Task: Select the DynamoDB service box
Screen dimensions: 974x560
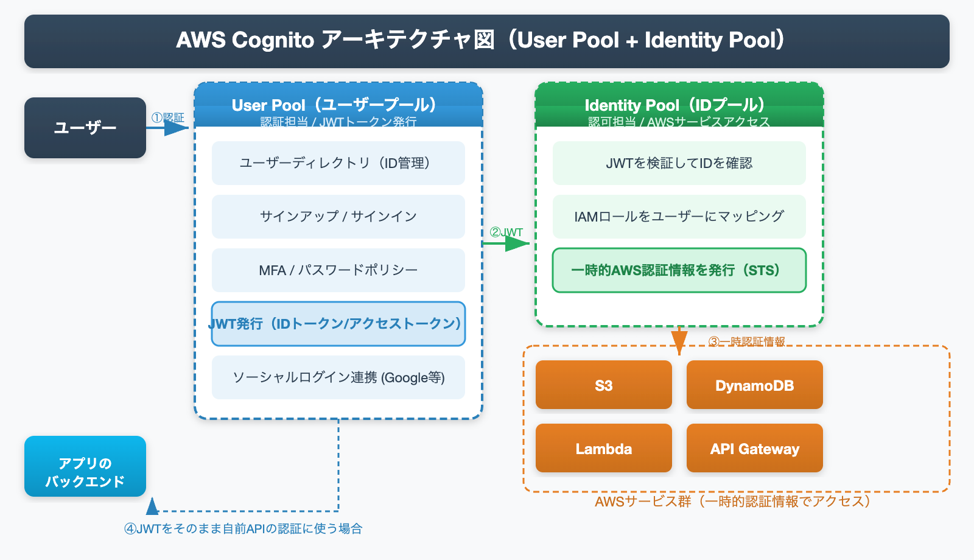Action: (755, 385)
